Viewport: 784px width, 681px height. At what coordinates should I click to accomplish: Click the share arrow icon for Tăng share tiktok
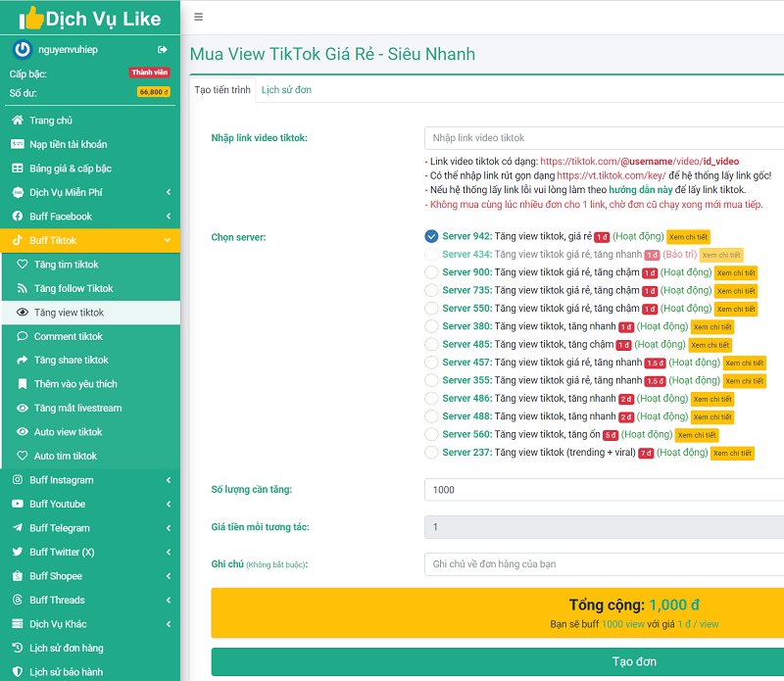[24, 361]
